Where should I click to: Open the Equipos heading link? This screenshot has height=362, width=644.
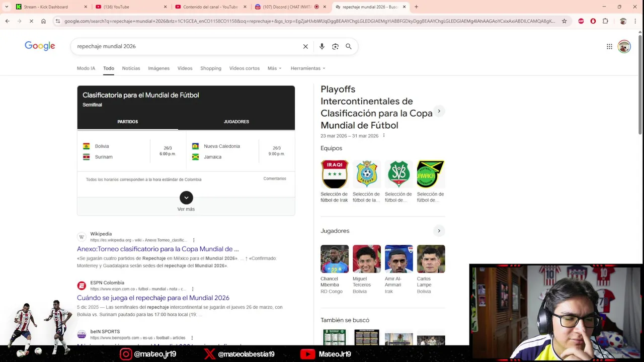click(331, 148)
